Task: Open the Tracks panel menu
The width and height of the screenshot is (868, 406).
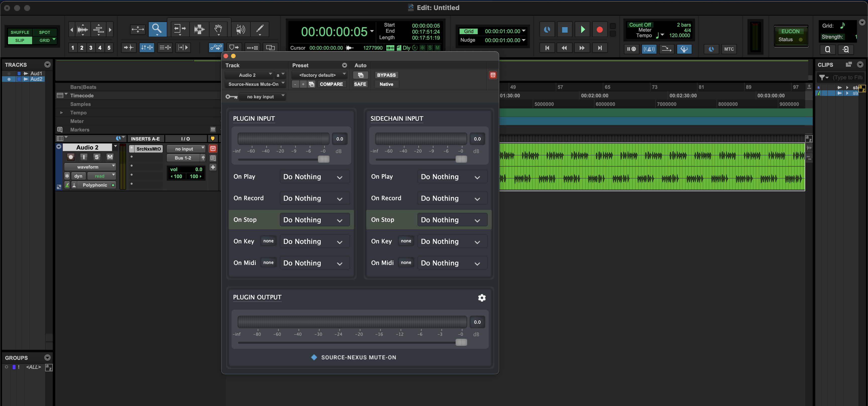Action: pyautogui.click(x=47, y=65)
